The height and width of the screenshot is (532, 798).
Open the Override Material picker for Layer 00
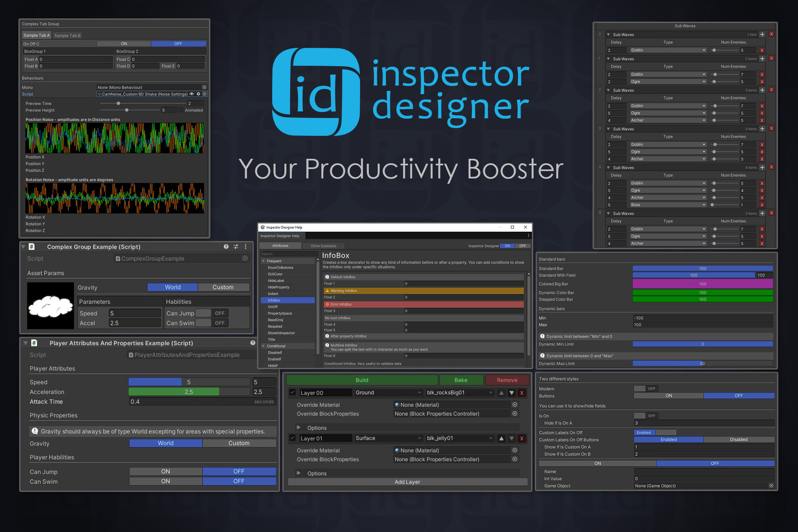[x=515, y=405]
